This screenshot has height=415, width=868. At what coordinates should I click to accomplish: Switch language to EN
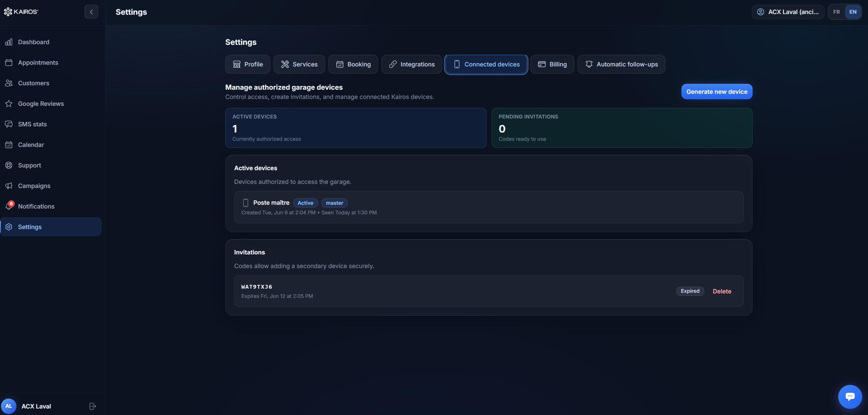(853, 12)
